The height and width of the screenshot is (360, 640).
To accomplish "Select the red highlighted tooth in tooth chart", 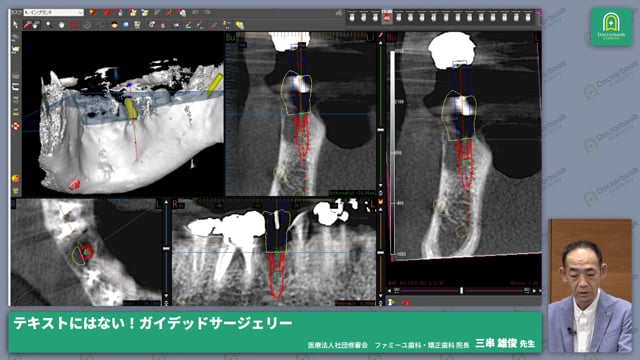I will (387, 17).
